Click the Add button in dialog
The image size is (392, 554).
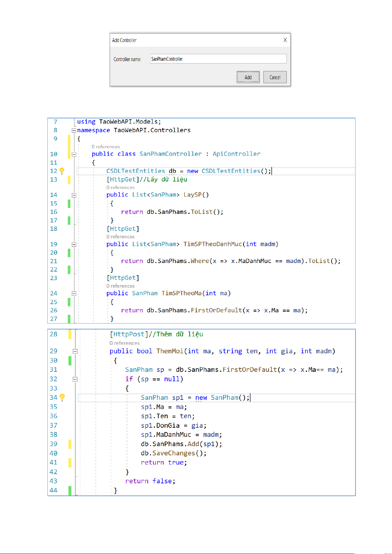pos(248,77)
